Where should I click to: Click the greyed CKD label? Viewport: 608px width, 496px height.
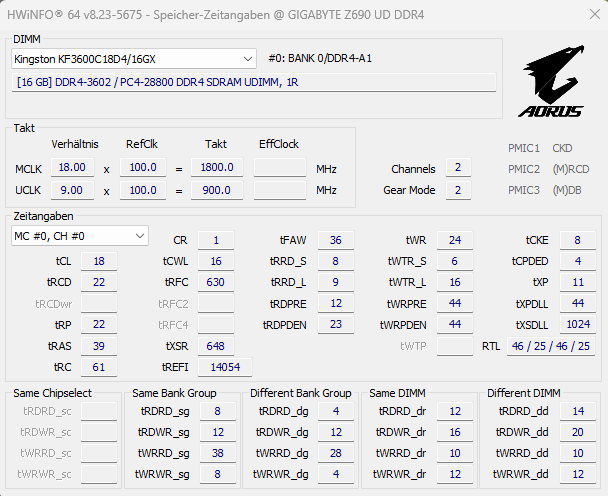point(562,148)
